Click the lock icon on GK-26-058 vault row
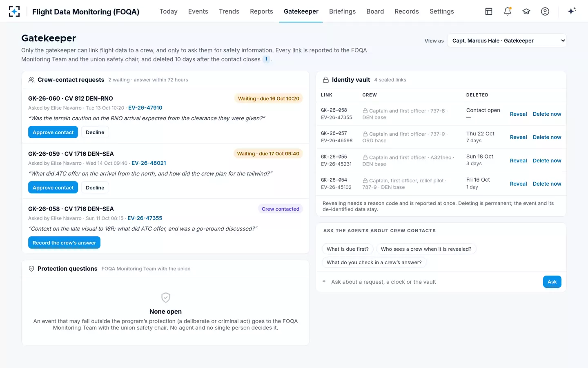This screenshot has width=588, height=368. (365, 111)
